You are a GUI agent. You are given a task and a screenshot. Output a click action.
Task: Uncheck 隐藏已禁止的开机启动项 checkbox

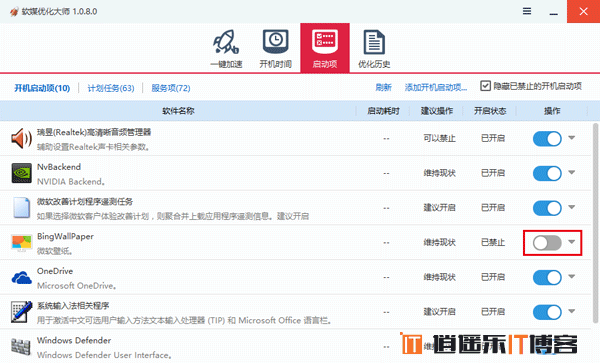click(485, 86)
